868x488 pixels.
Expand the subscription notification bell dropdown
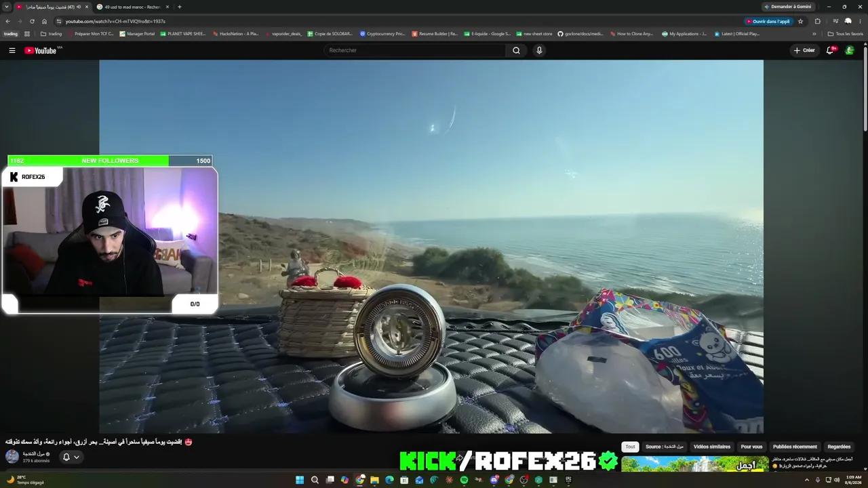(x=71, y=457)
